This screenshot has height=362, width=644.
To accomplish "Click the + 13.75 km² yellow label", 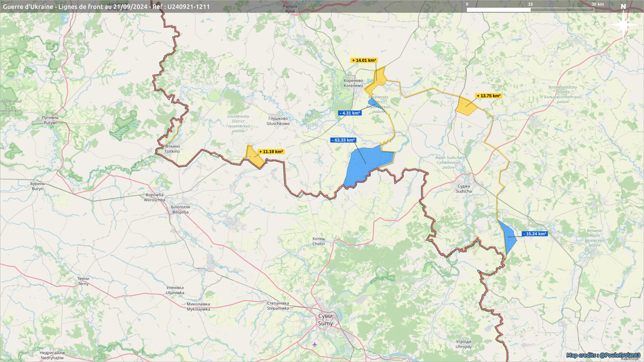I will click(x=488, y=96).
